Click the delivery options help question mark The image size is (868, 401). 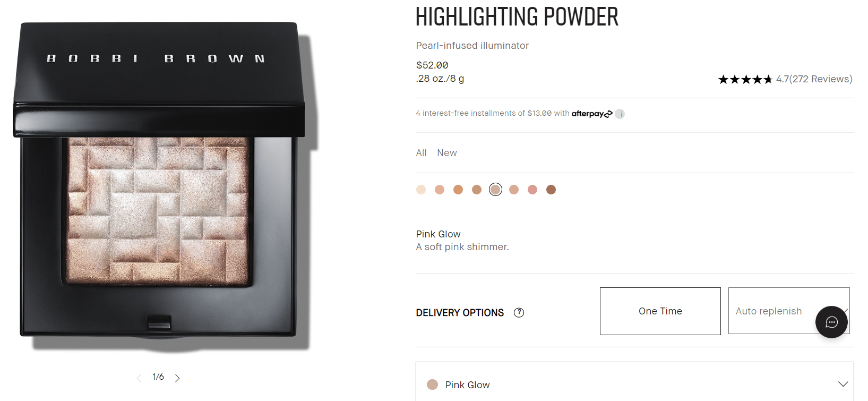click(x=519, y=313)
